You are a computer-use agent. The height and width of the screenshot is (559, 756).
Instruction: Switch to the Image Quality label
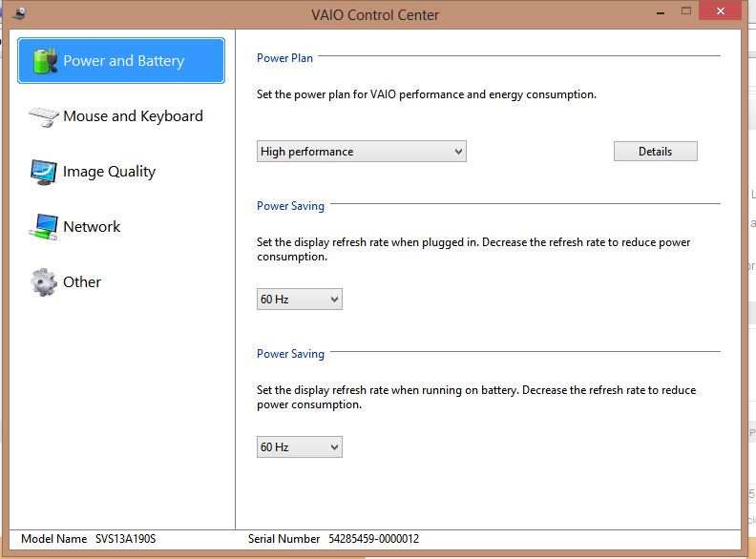click(110, 172)
